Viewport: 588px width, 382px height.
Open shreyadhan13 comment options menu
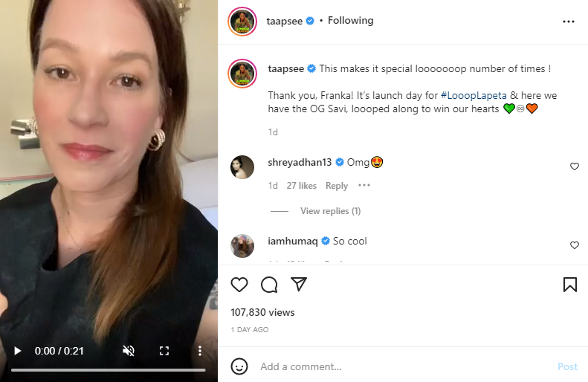click(x=364, y=186)
